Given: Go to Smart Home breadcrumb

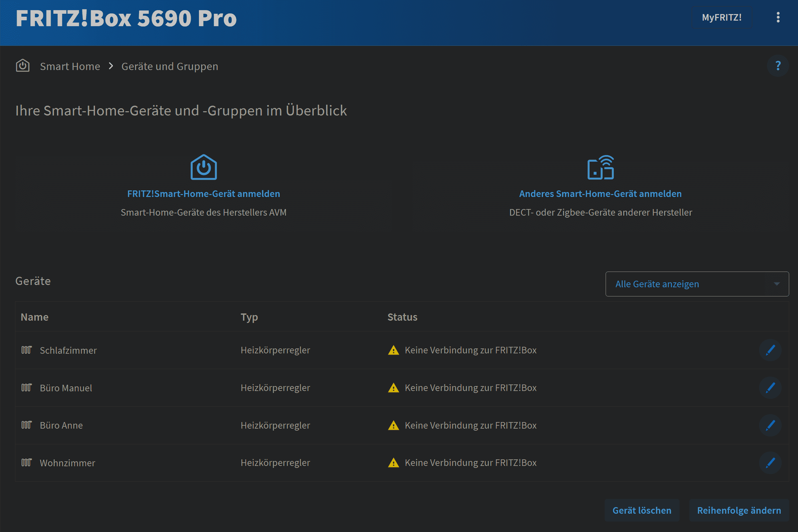Looking at the screenshot, I should pos(70,66).
